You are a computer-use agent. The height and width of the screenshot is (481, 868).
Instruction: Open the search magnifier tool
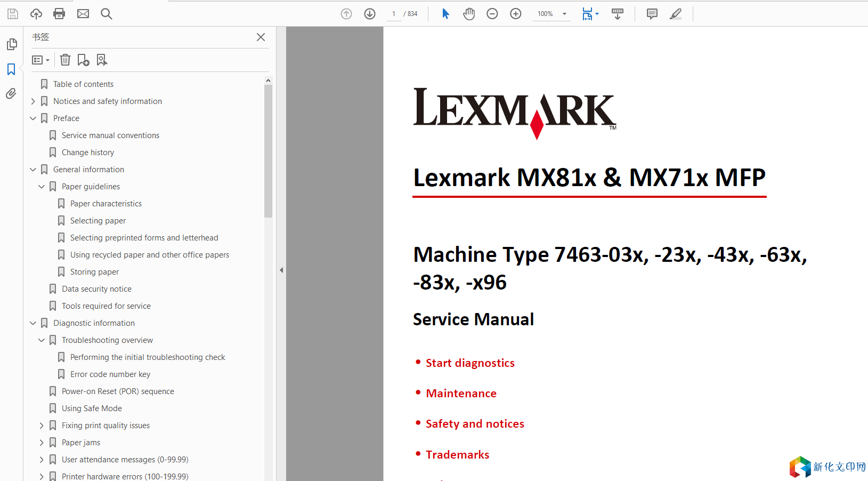(107, 14)
